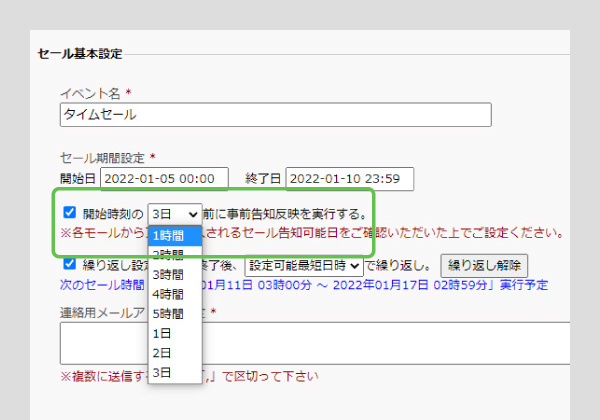Screen dimensions: 600x420
Task: Click the 連絡用メールアドレス text area
Action: click(315, 343)
